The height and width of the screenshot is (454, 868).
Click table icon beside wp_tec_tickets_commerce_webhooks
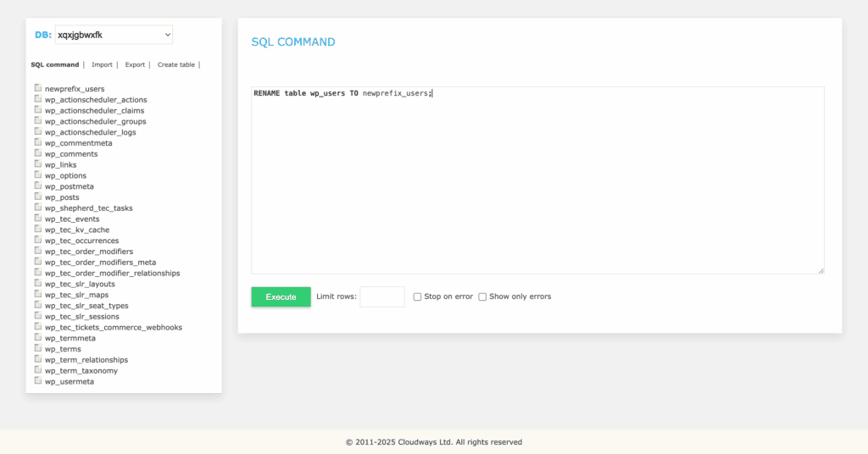point(37,326)
